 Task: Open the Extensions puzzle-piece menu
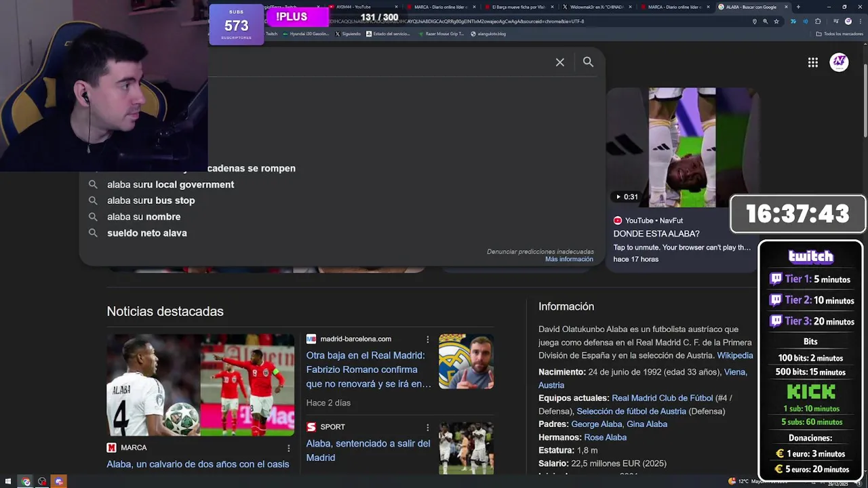tap(818, 21)
